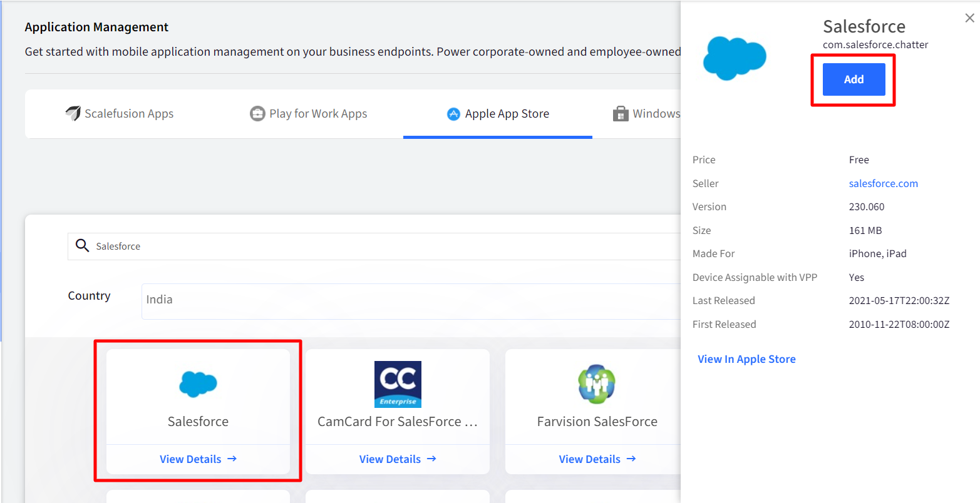
Task: Click the size value 161 MB
Action: click(865, 230)
